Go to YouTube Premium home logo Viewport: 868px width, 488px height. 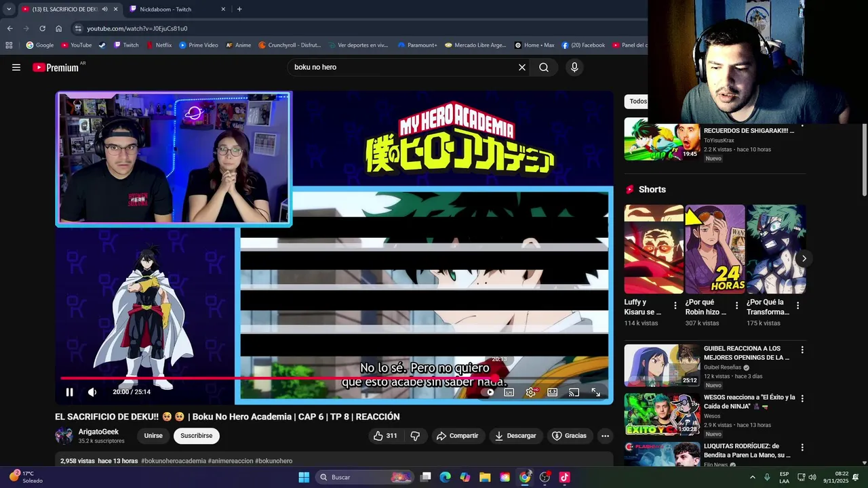coord(56,67)
